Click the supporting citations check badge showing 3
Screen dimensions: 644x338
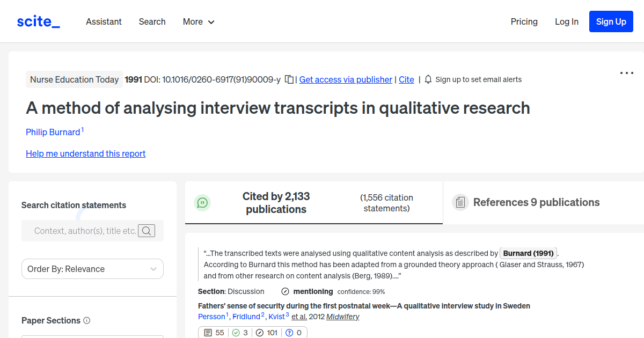(240, 332)
